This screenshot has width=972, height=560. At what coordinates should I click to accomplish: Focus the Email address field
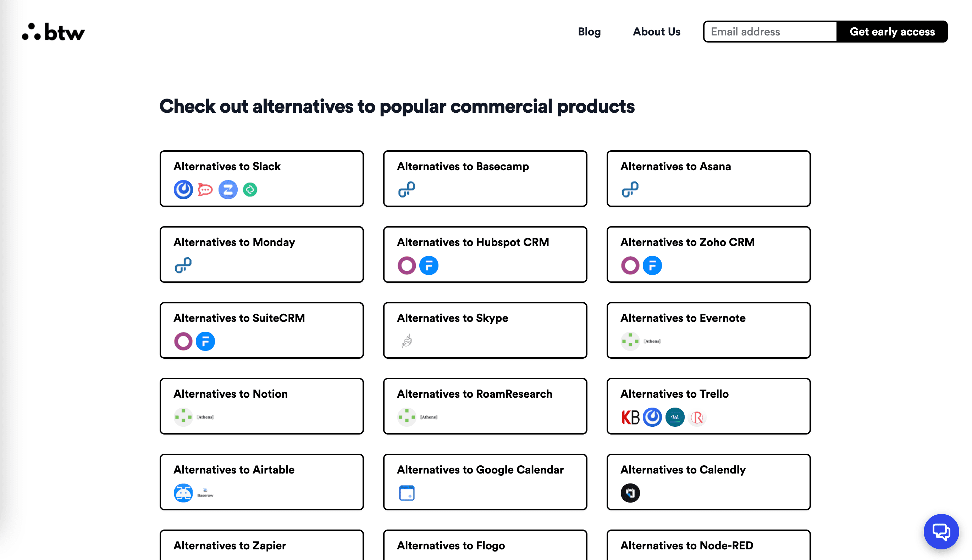[770, 32]
